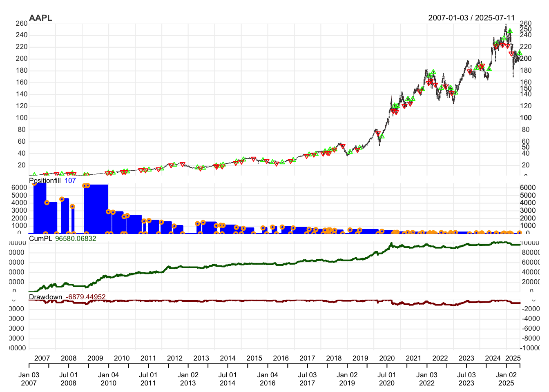Click the Jan 02 2019 date label
549x392 pixels.
pyautogui.click(x=347, y=379)
